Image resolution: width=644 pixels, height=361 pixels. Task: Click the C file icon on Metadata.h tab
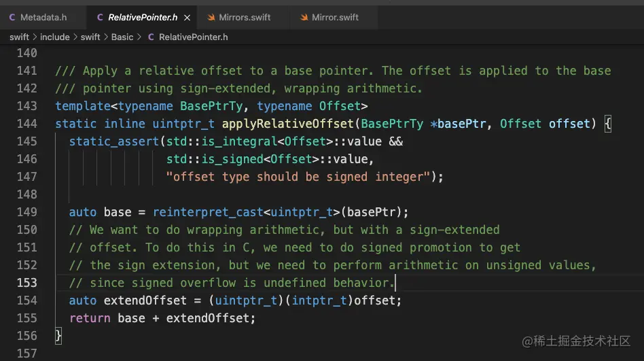(12, 17)
